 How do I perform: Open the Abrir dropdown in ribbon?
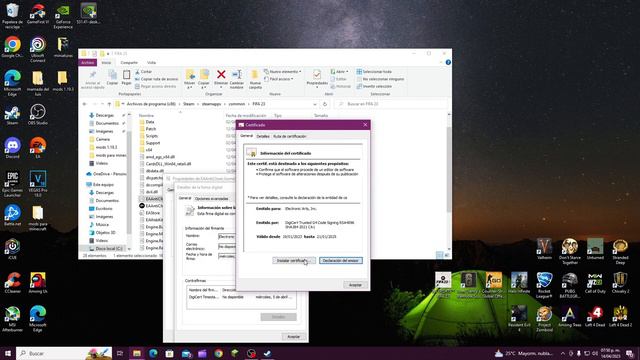click(x=339, y=71)
